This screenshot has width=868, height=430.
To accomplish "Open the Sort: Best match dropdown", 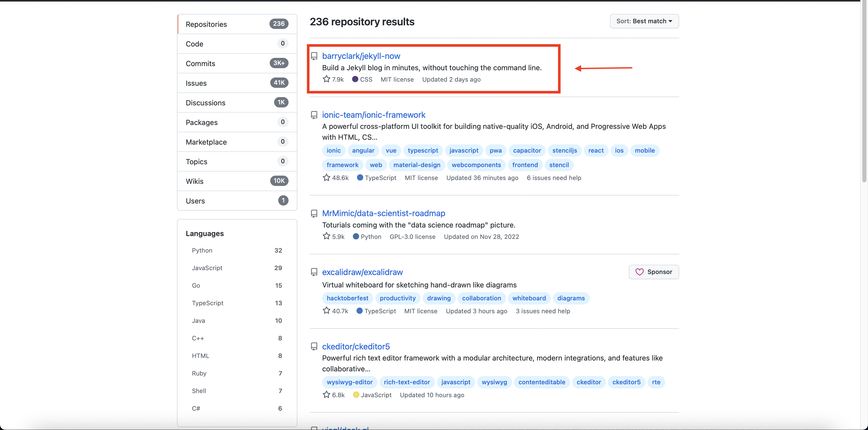I will (644, 21).
